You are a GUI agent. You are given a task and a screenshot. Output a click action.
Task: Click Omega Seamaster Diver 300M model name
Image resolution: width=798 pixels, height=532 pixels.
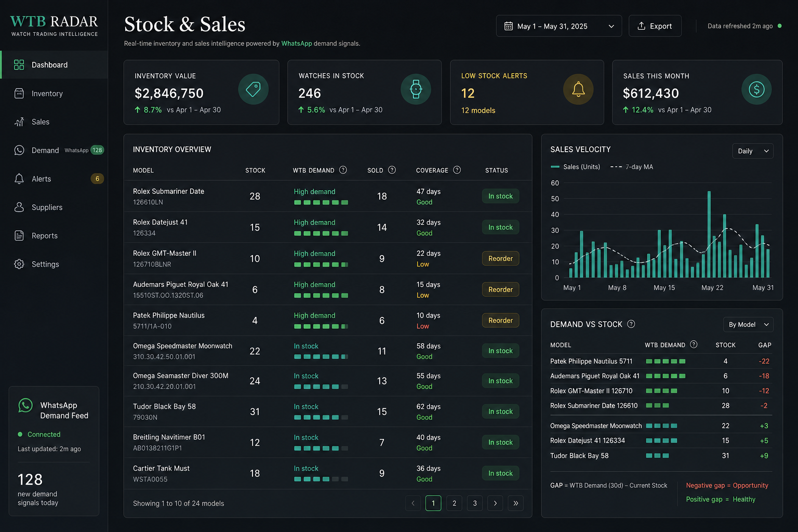coord(180,376)
